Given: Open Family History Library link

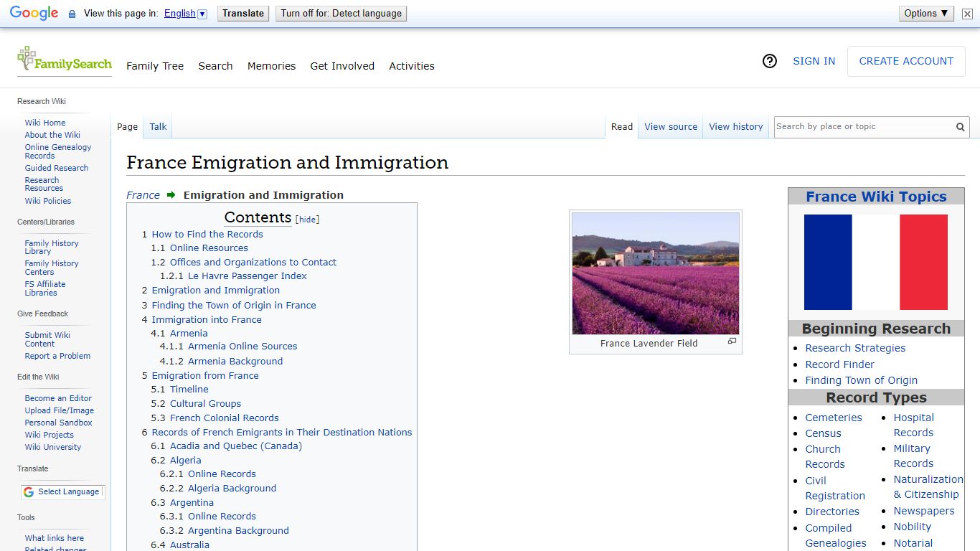Looking at the screenshot, I should pyautogui.click(x=52, y=248).
